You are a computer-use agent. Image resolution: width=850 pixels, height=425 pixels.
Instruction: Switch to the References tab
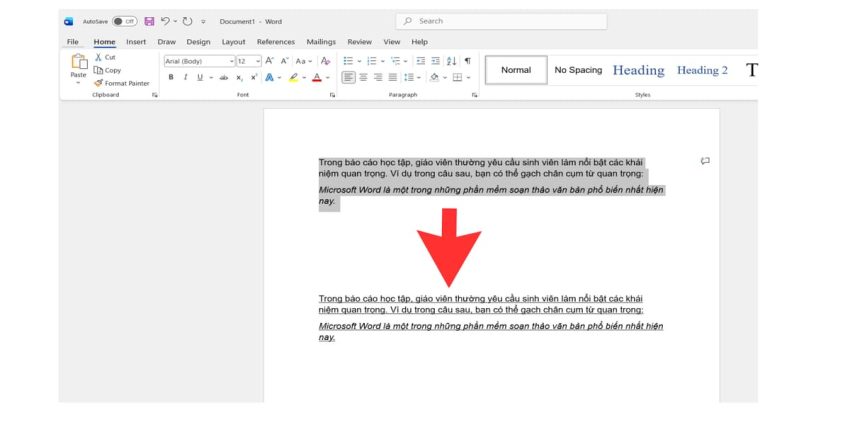pos(276,42)
